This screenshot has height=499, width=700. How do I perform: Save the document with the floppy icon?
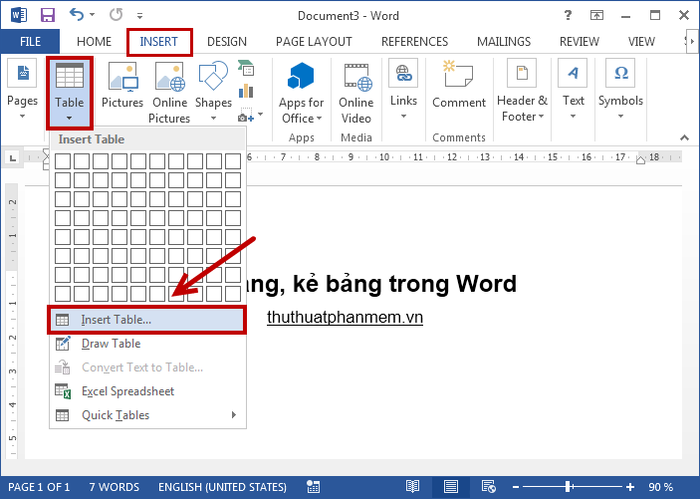coord(47,15)
